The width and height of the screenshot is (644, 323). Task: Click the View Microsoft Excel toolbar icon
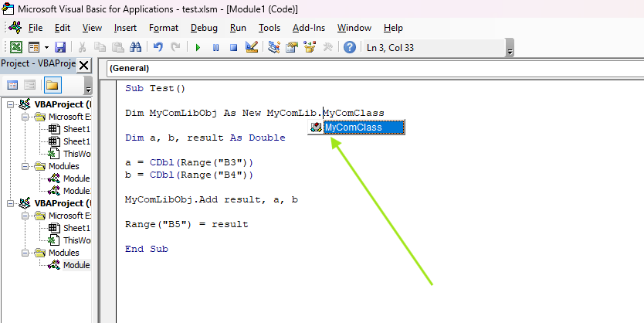tap(16, 47)
